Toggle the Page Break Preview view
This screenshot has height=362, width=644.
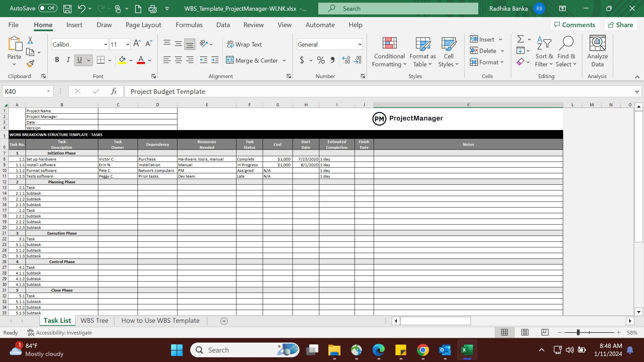(545, 332)
